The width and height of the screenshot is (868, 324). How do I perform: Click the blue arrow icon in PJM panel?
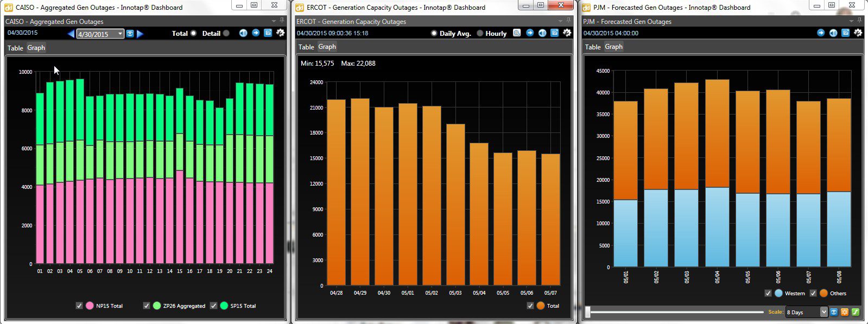click(x=821, y=33)
